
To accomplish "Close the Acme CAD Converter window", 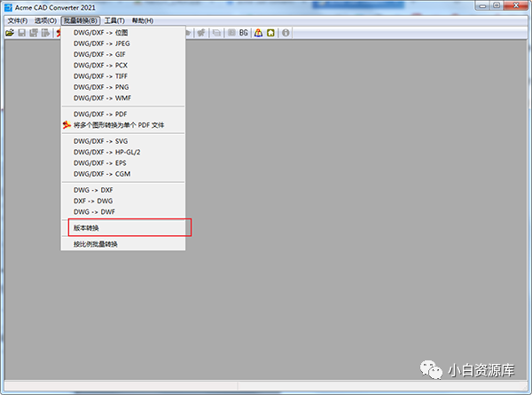I will pyautogui.click(x=516, y=6).
